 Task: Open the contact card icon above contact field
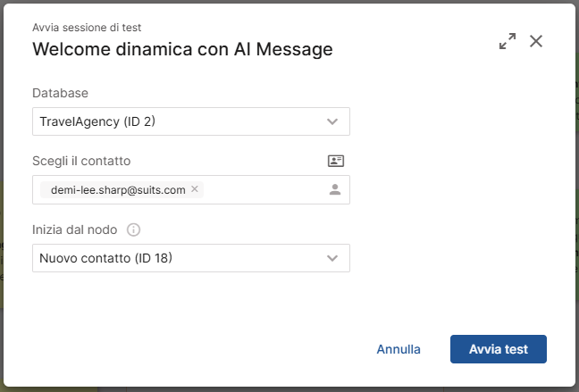pyautogui.click(x=336, y=161)
